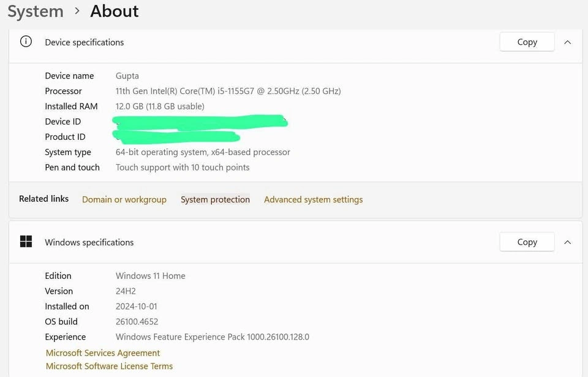Click the Device specifications header title
The image size is (588, 377).
point(85,42)
